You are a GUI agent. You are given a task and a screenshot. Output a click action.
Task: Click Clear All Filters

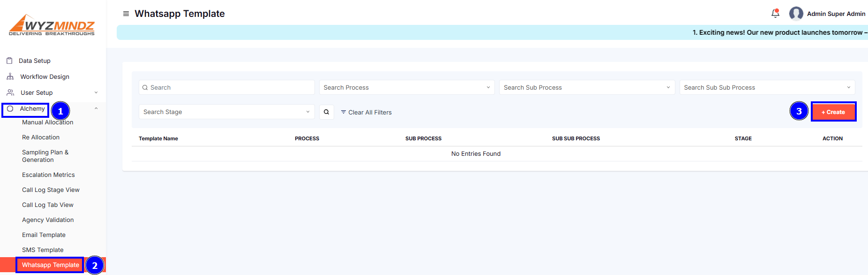point(366,112)
